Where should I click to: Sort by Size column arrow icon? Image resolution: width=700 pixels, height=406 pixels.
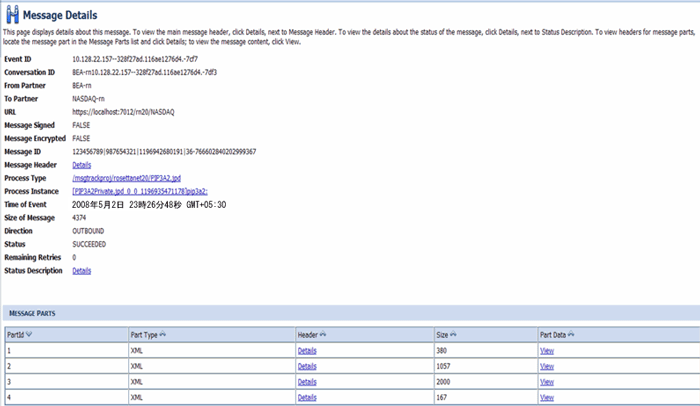pyautogui.click(x=453, y=334)
